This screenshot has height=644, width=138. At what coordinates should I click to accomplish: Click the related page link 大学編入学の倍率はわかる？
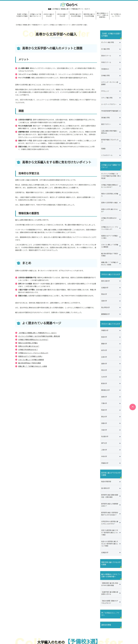click(x=28, y=350)
